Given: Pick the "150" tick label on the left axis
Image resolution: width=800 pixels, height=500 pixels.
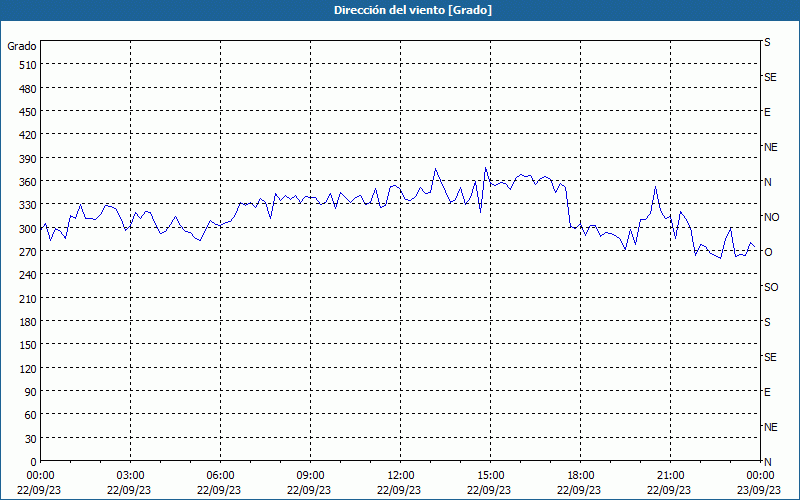Looking at the screenshot, I should click(28, 345).
